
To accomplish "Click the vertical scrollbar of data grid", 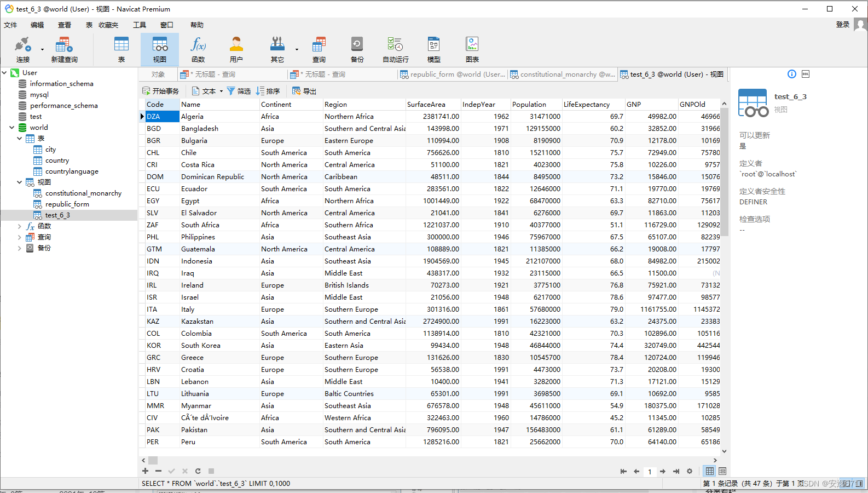I will (x=724, y=172).
